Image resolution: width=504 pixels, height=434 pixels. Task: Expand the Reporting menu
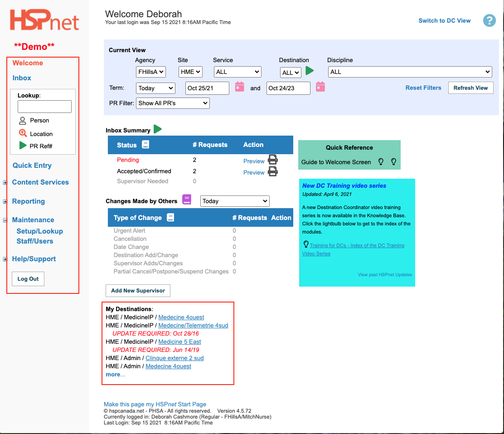(5, 202)
